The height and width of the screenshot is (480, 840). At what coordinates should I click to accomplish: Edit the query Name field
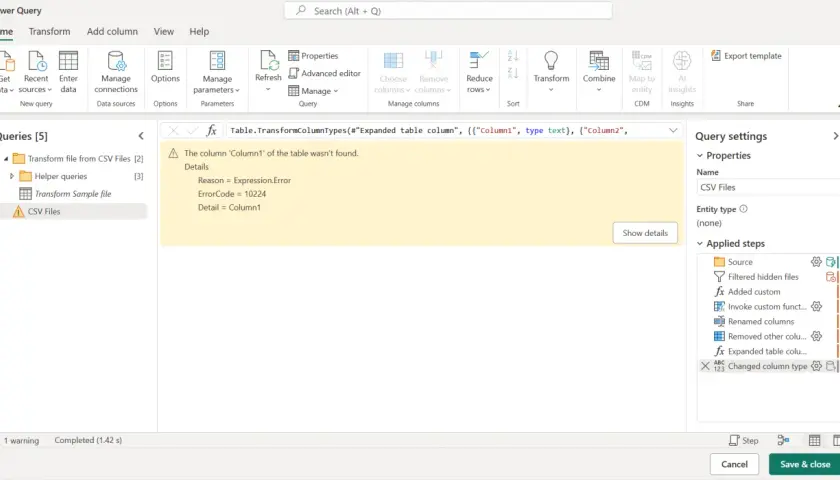[x=769, y=187]
